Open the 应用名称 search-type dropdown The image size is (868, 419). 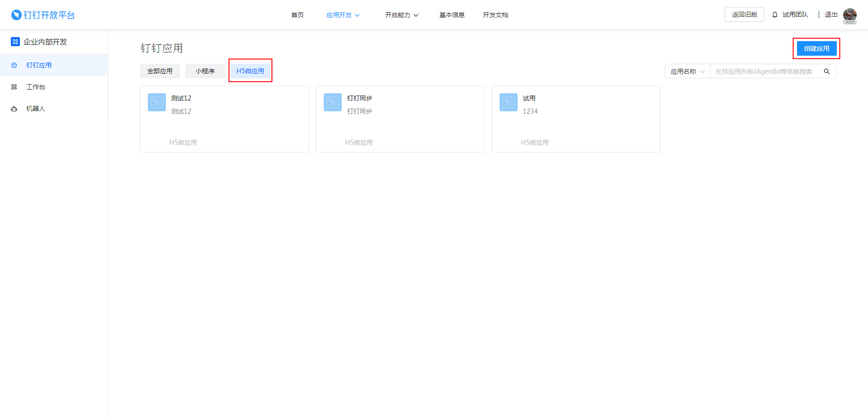688,71
